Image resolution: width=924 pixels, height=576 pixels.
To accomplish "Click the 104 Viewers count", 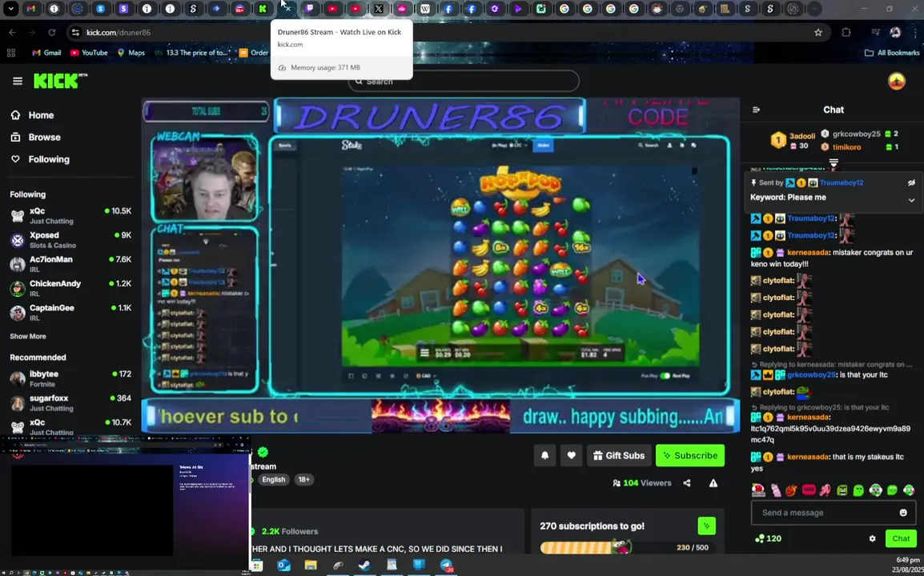I will click(641, 483).
